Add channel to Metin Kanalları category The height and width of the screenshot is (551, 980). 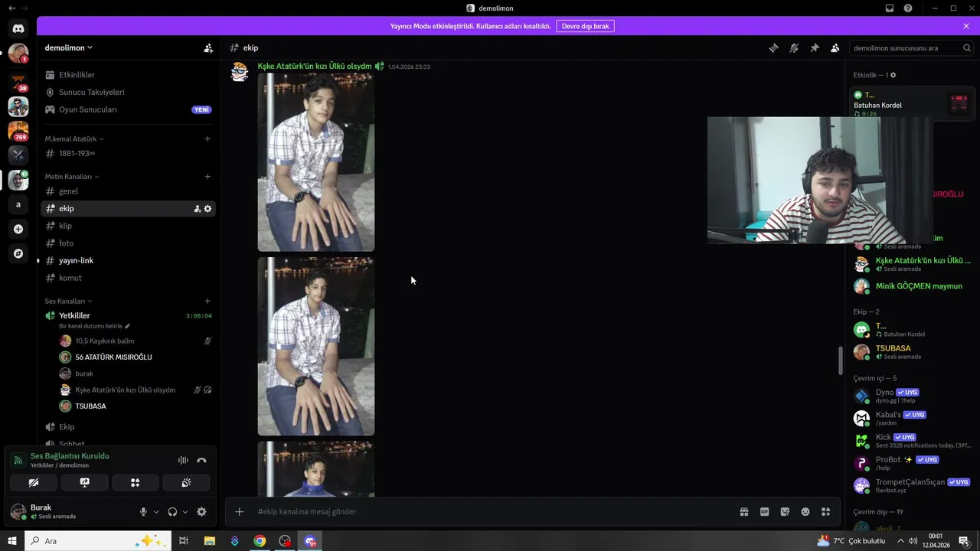click(x=207, y=177)
